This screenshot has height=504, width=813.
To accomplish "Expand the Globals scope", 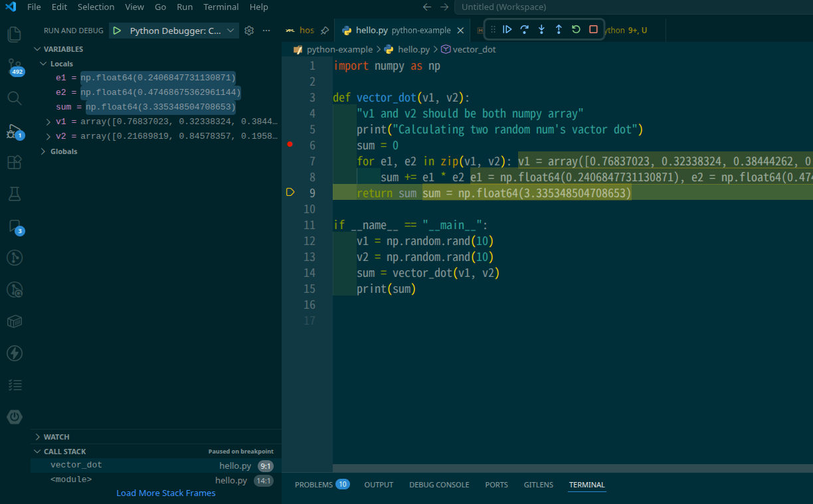I will tap(43, 151).
